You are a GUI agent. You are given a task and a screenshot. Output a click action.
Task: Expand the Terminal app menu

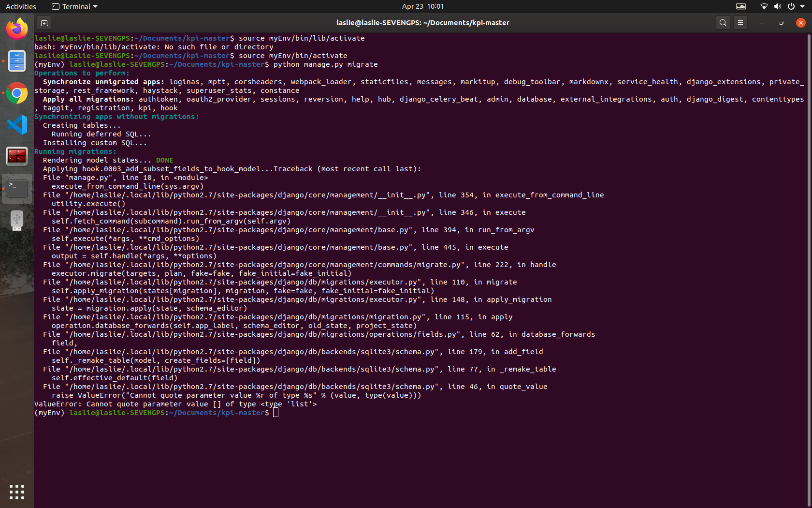[x=75, y=6]
